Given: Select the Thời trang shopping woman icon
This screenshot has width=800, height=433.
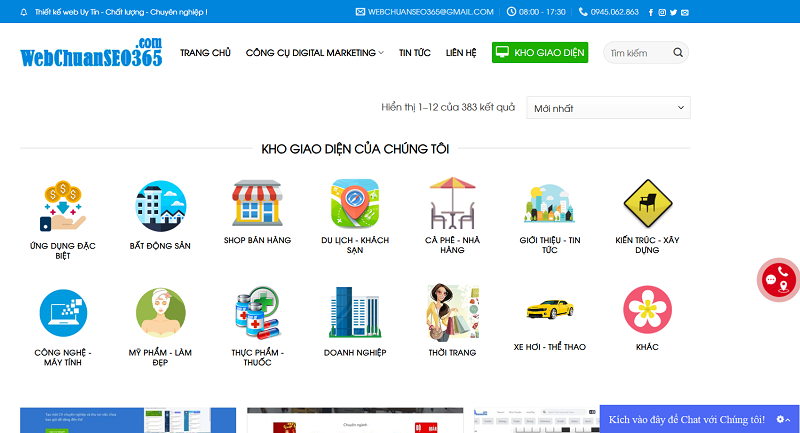Looking at the screenshot, I should (x=452, y=312).
